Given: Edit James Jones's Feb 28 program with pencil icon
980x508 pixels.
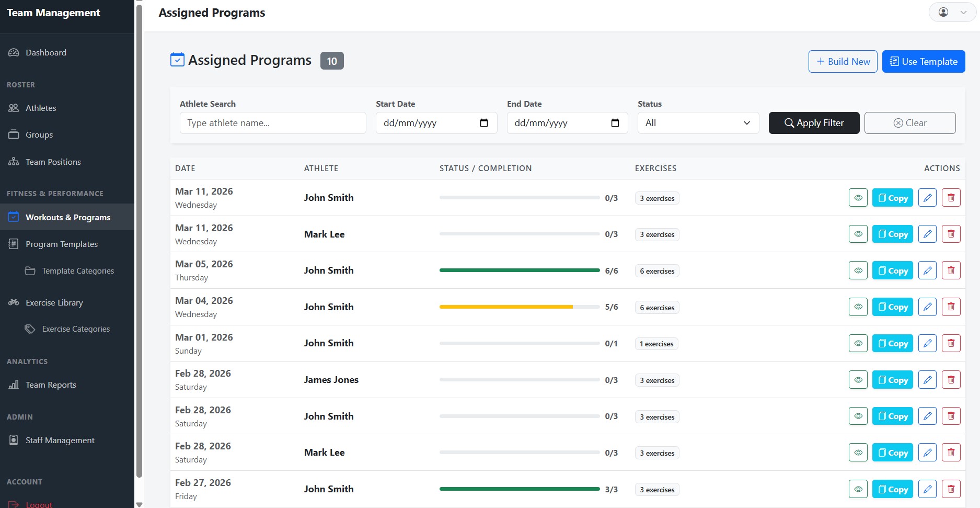Looking at the screenshot, I should click(x=927, y=380).
